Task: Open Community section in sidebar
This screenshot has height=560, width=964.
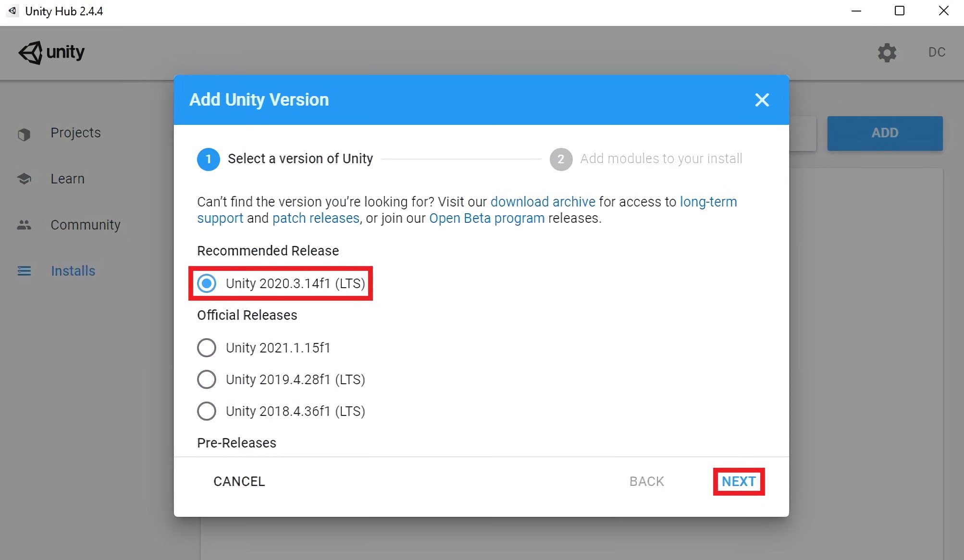Action: point(85,225)
